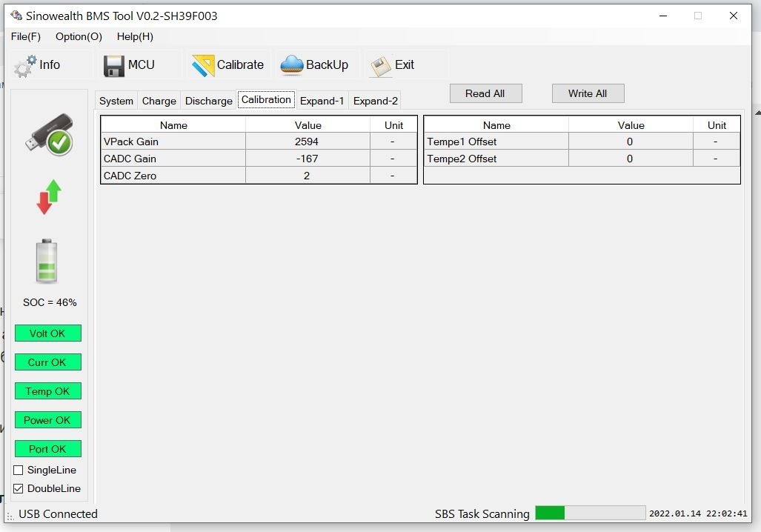Click the SBS Task Scanning label
This screenshot has width=761, height=532.
482,514
